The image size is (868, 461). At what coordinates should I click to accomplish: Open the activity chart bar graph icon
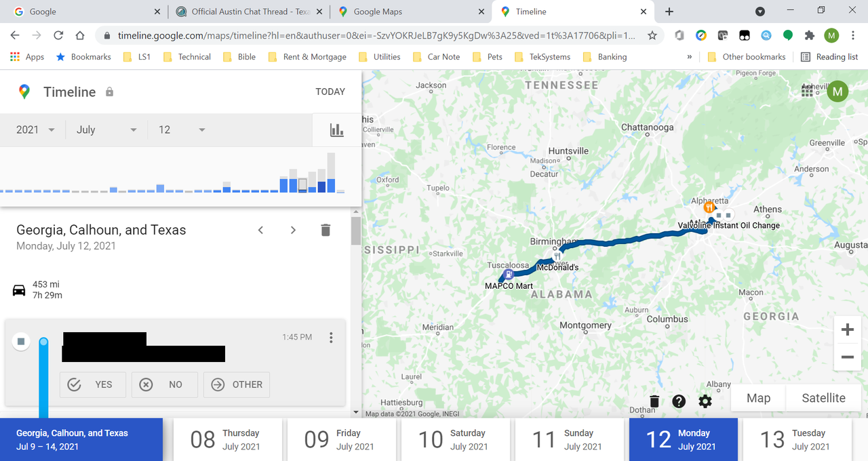click(x=337, y=130)
